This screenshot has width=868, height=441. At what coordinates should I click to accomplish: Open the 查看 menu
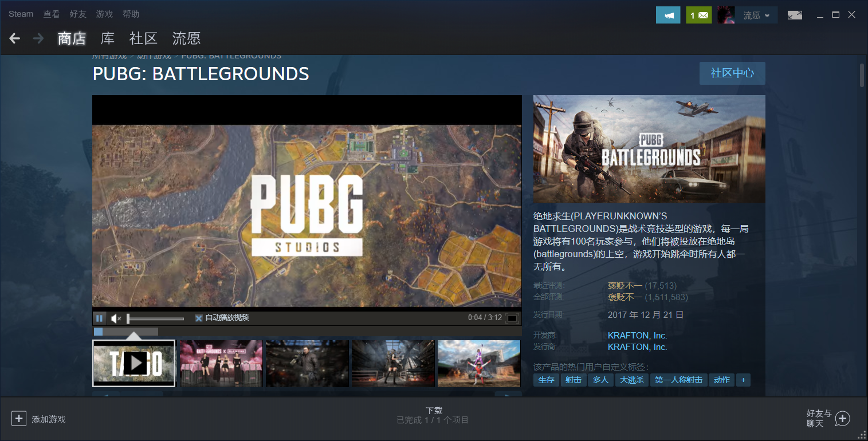51,14
